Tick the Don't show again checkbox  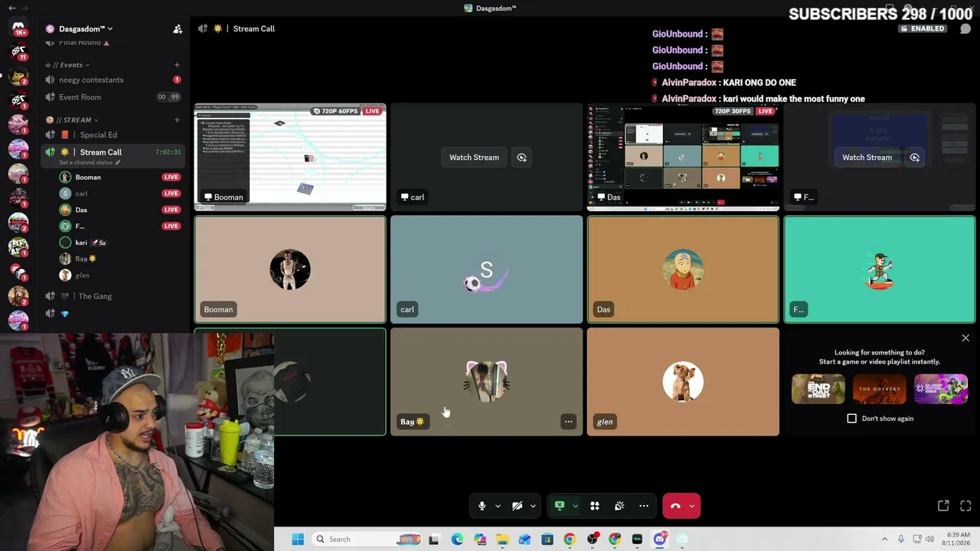pyautogui.click(x=852, y=419)
